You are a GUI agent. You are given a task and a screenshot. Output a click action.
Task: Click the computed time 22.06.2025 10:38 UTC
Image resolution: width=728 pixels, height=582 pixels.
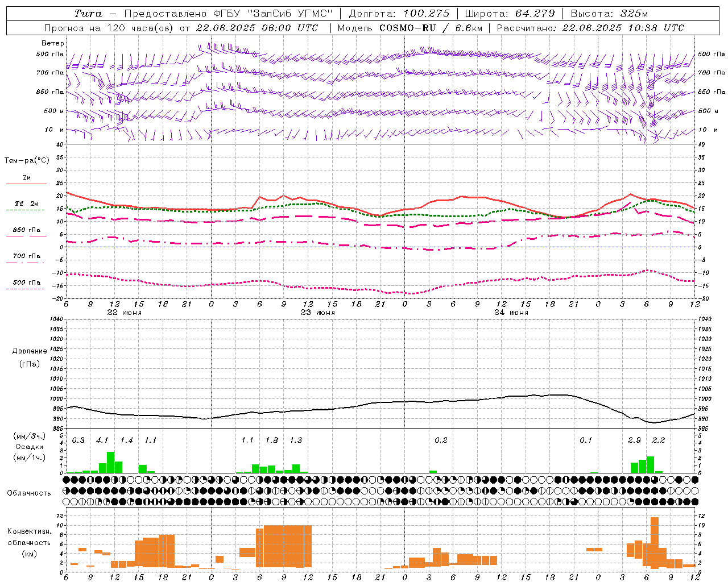[623, 28]
